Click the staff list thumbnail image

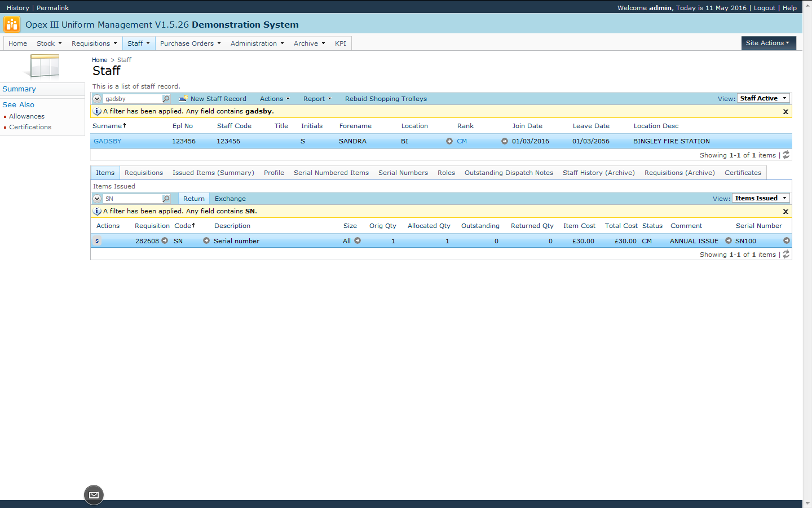pos(43,66)
